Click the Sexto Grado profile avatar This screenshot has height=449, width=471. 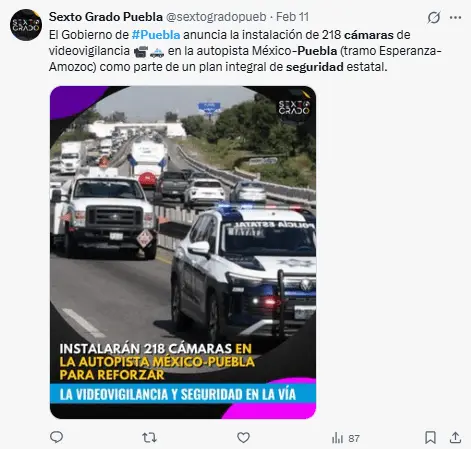click(x=26, y=25)
